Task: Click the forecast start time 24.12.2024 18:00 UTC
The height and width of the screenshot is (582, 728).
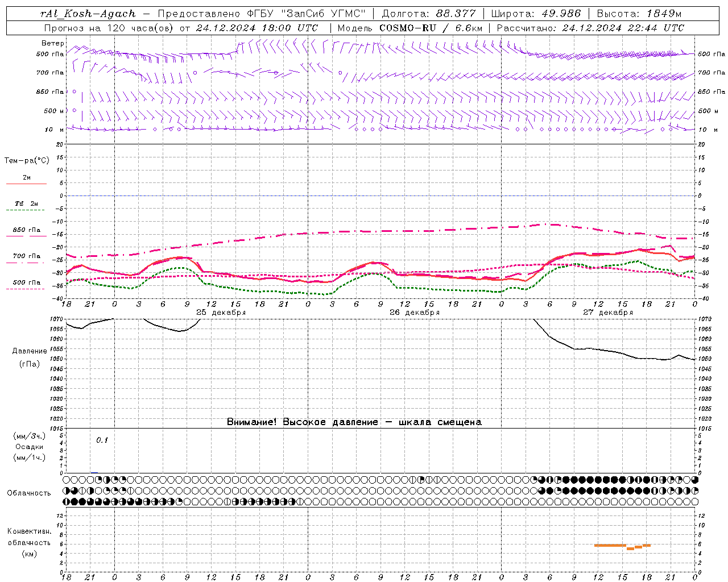Action: tap(257, 28)
